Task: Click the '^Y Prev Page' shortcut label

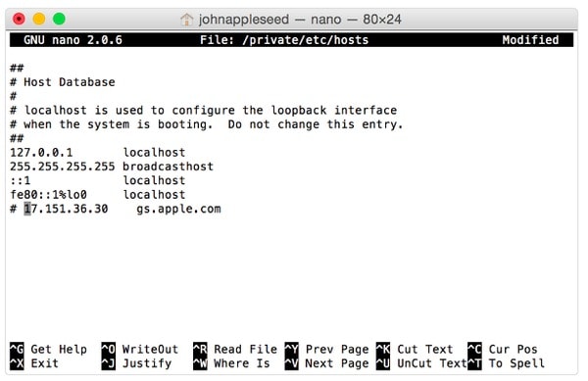Action: coord(326,349)
